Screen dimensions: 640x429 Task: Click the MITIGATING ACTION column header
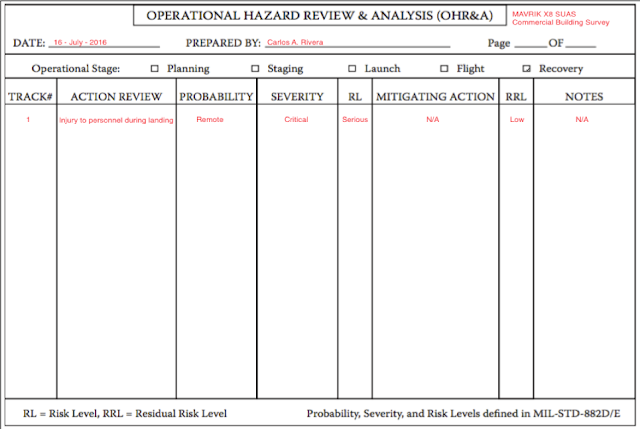point(435,97)
